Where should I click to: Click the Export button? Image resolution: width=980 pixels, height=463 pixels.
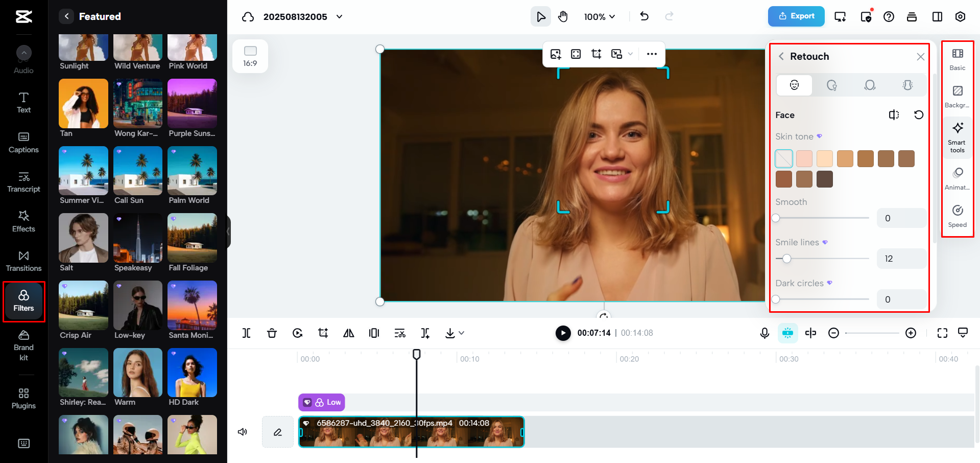(x=796, y=16)
